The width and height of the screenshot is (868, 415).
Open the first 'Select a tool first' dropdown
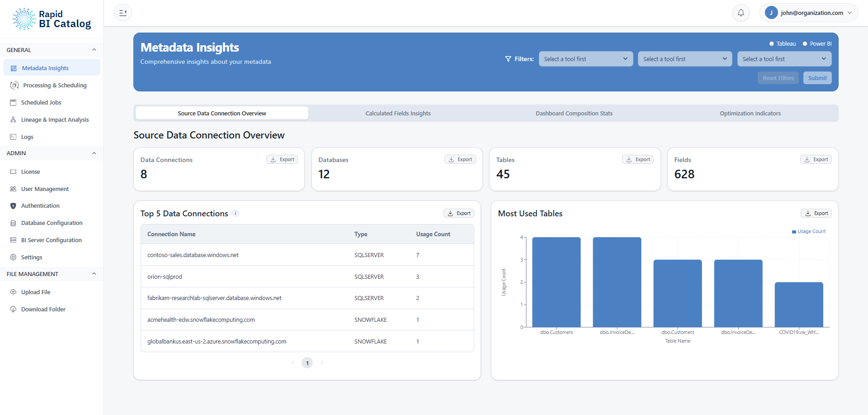click(586, 59)
